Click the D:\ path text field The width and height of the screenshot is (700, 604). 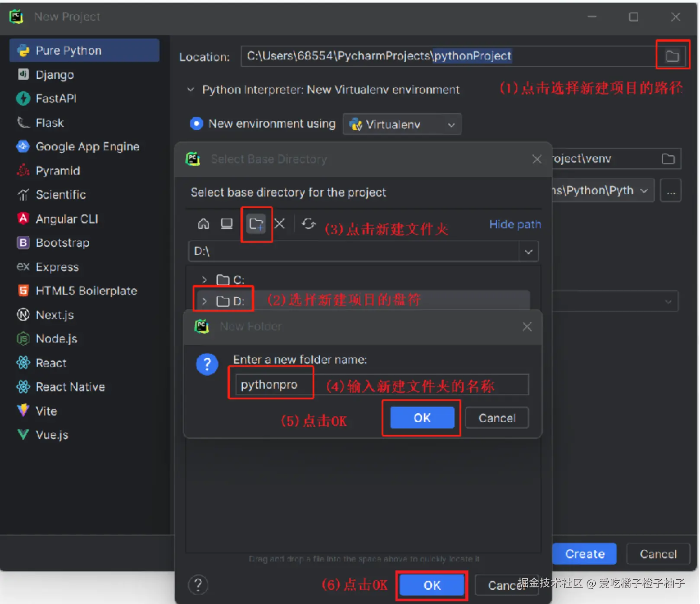click(x=354, y=251)
